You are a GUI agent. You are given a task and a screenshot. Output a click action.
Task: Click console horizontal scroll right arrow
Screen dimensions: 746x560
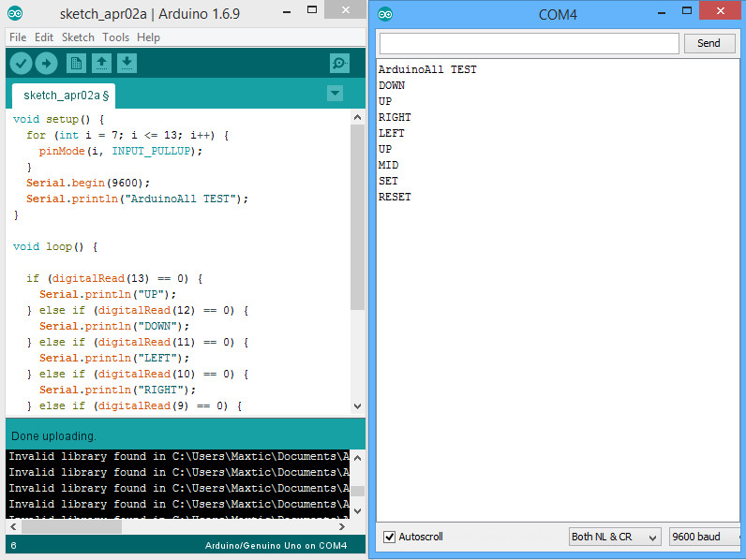[341, 526]
